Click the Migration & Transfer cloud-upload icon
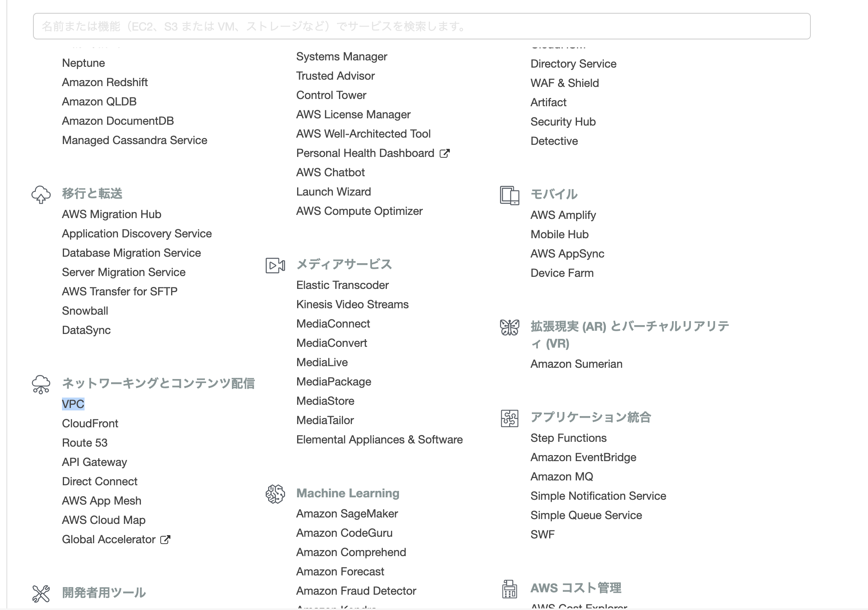 point(41,195)
